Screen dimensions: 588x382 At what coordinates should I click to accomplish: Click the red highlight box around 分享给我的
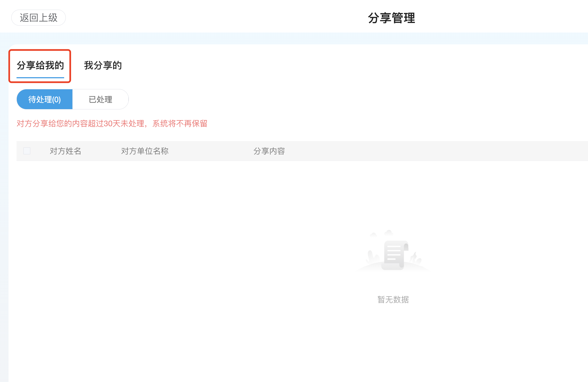pyautogui.click(x=40, y=50)
